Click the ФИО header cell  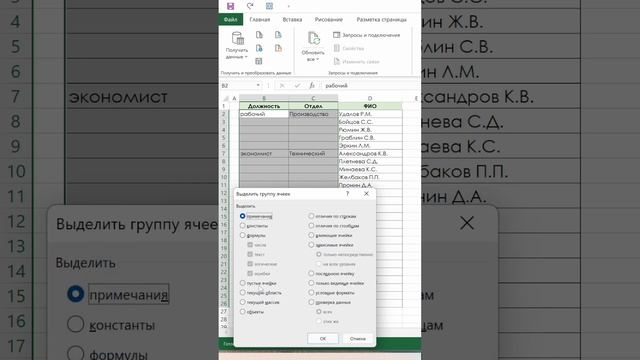click(370, 106)
